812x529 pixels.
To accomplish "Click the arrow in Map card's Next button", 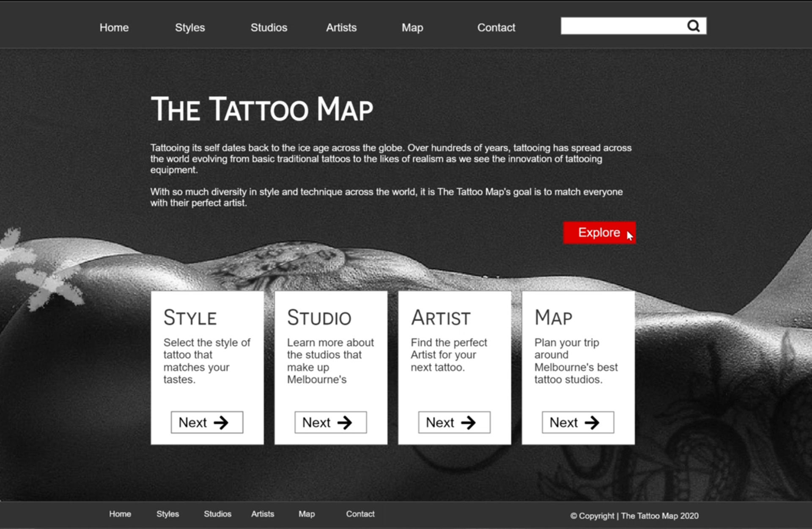I will [592, 422].
